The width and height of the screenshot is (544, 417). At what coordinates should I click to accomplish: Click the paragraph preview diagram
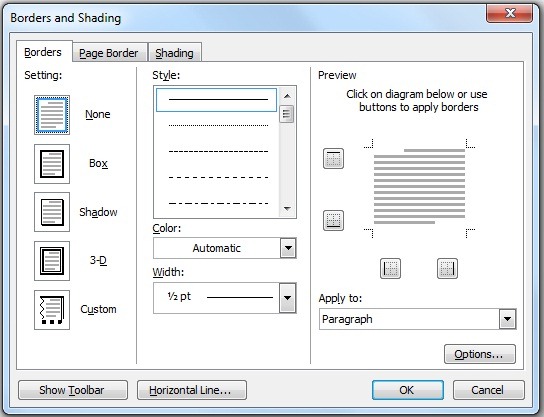pos(419,188)
